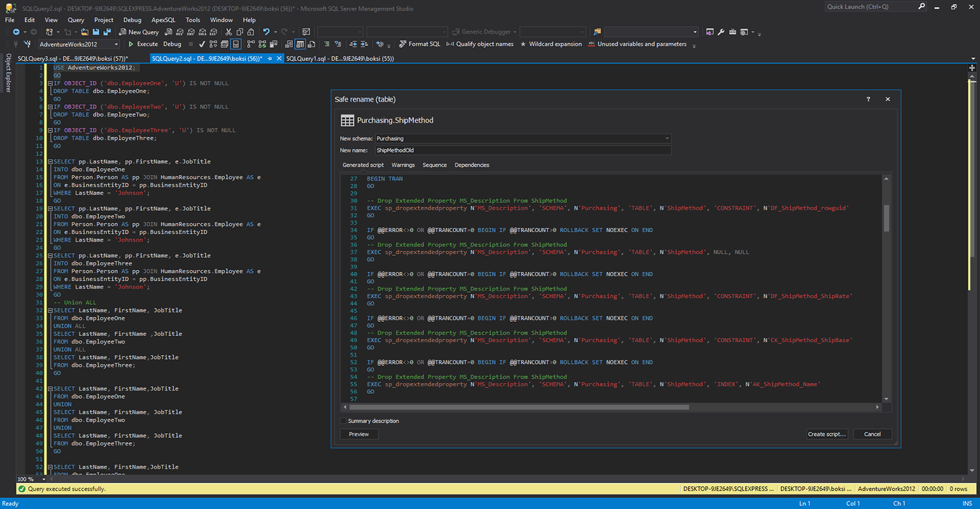Open the ApexSQL menu
This screenshot has height=509, width=980.
163,20
